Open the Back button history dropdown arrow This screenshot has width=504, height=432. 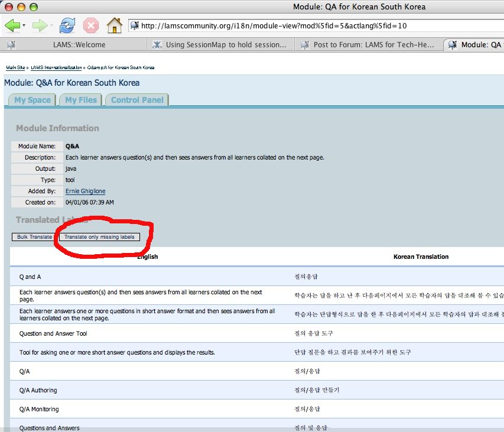pyautogui.click(x=24, y=26)
